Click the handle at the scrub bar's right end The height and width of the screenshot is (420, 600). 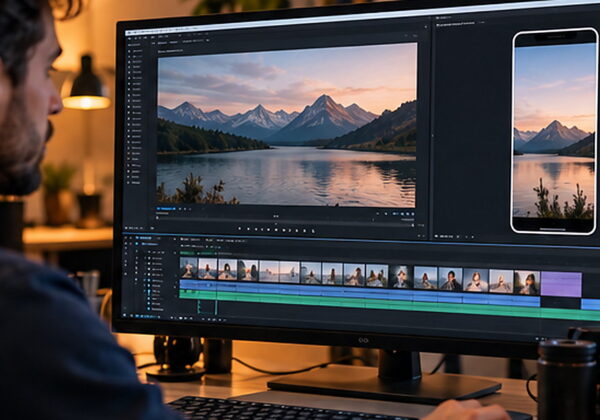(412, 225)
